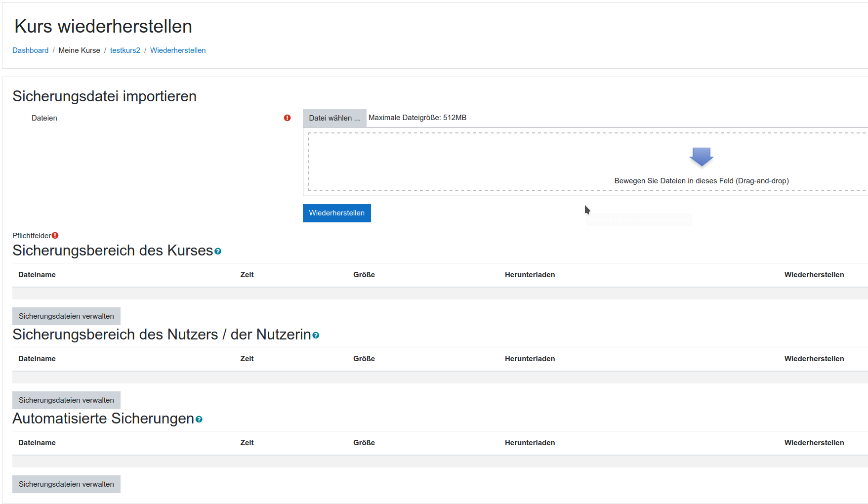Click the blue Wiederherstellen button
The width and height of the screenshot is (868, 504).
(336, 213)
